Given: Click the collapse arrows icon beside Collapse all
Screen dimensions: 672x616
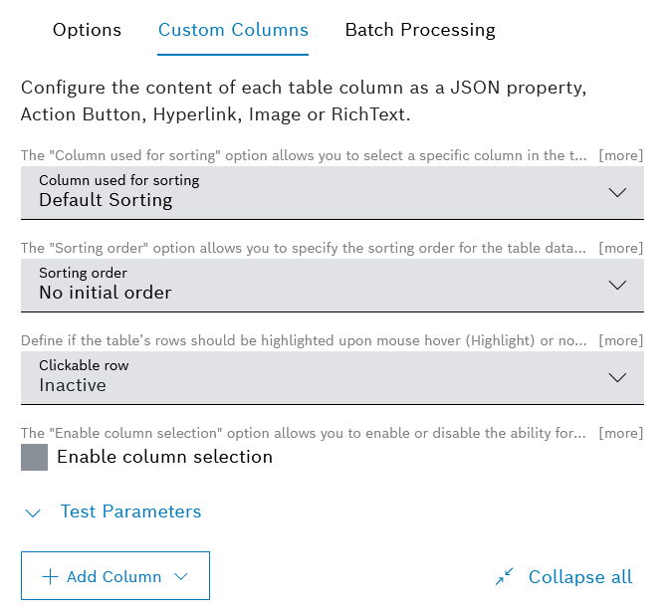Looking at the screenshot, I should tap(505, 577).
